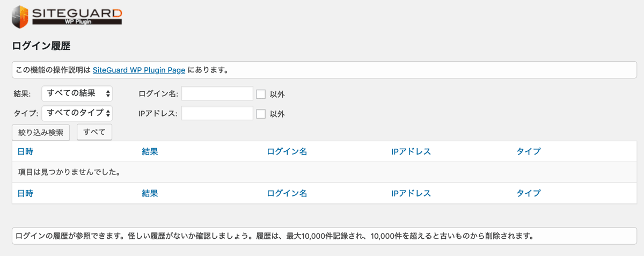The width and height of the screenshot is (644, 256).
Task: Click the SiteGuard WP Plugin logo
Action: 67,16
